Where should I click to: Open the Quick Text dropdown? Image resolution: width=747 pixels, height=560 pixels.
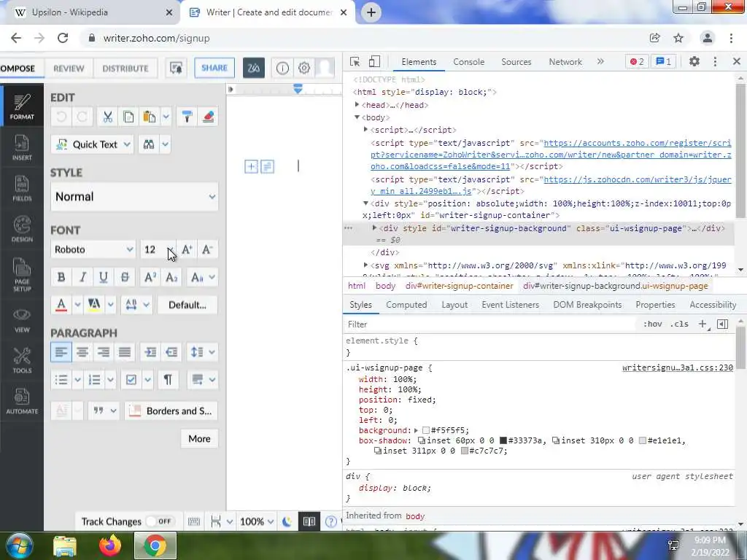93,144
